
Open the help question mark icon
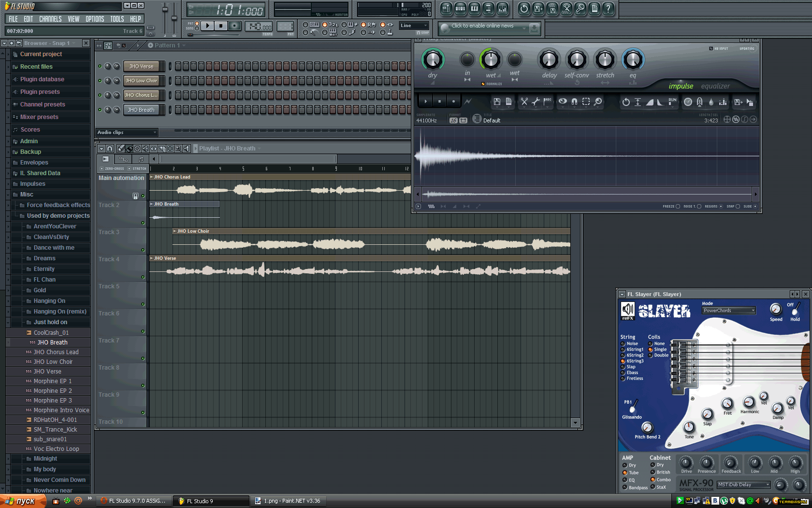tap(608, 9)
